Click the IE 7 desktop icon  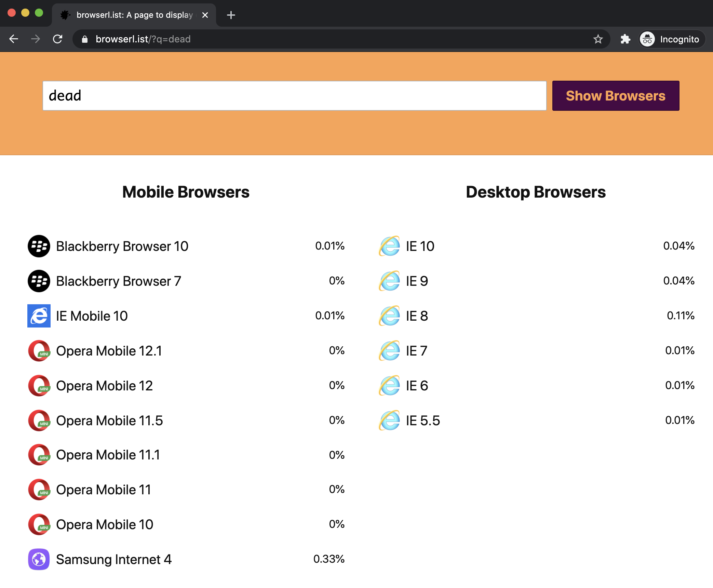click(389, 351)
